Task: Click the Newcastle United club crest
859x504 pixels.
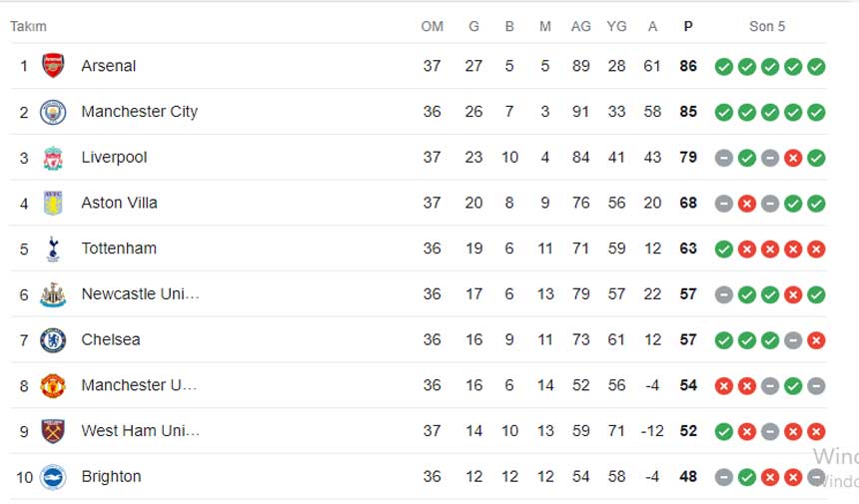Action: [x=53, y=294]
